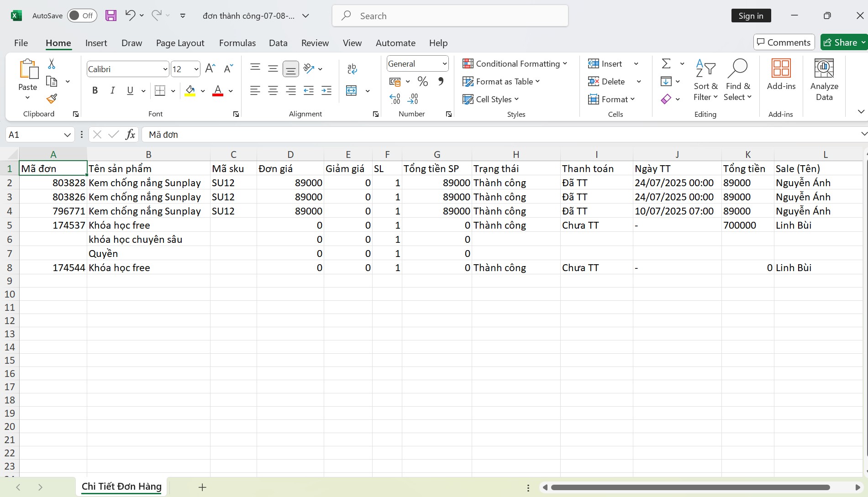
Task: Add a new sheet with plus button
Action: pos(202,487)
